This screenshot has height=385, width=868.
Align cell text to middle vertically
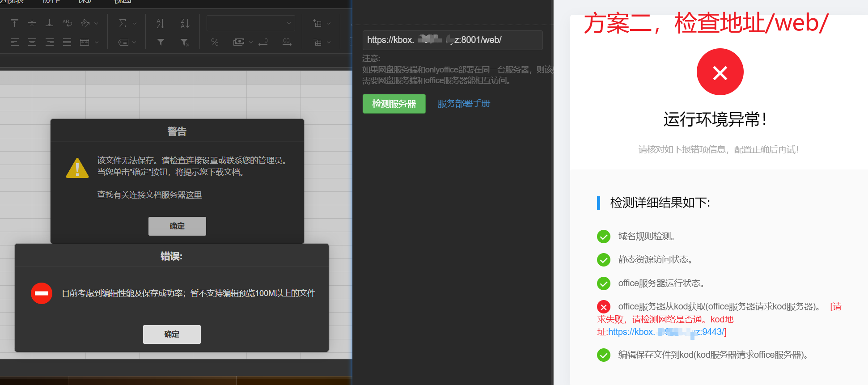click(32, 23)
